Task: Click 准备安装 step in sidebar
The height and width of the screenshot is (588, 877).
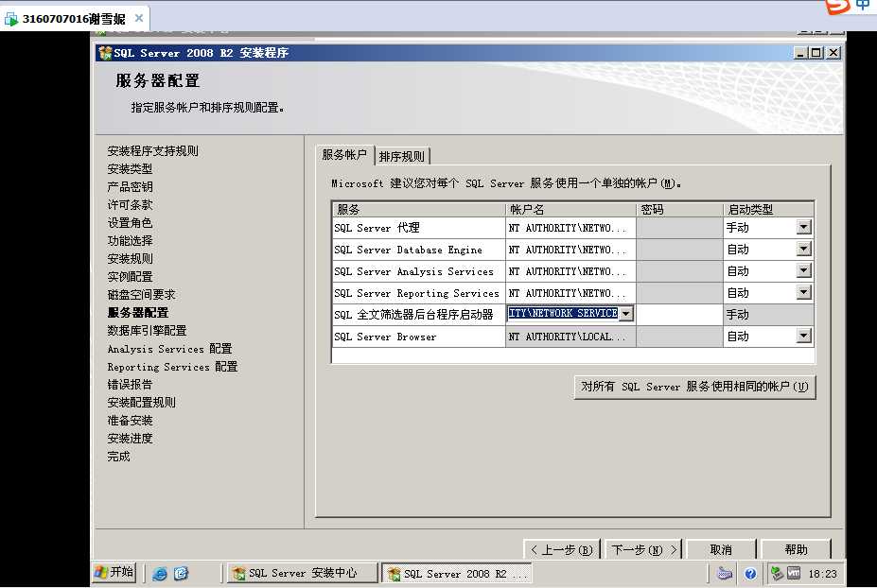Action: pyautogui.click(x=130, y=421)
